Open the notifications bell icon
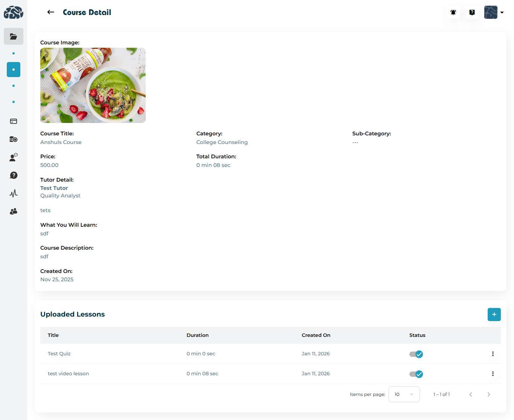This screenshot has width=514, height=420. pyautogui.click(x=453, y=12)
